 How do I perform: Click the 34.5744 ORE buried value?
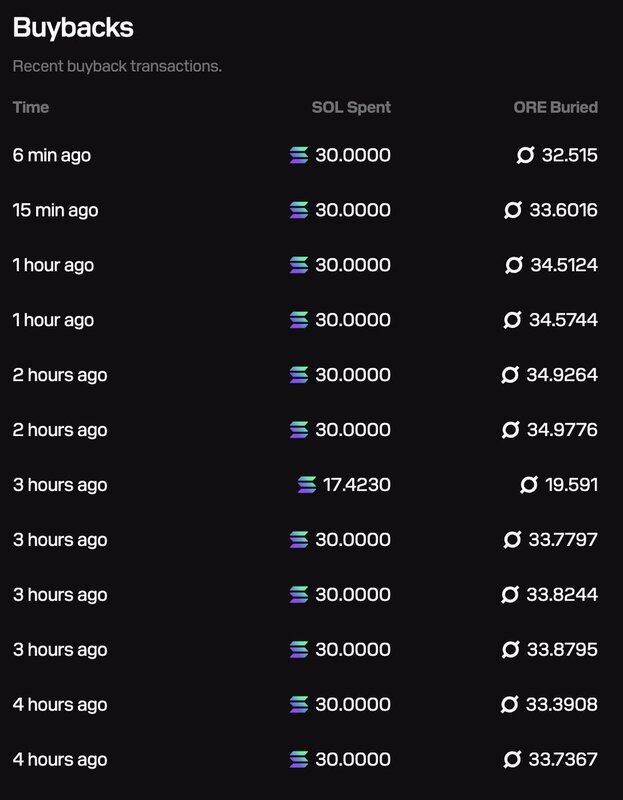click(x=563, y=320)
